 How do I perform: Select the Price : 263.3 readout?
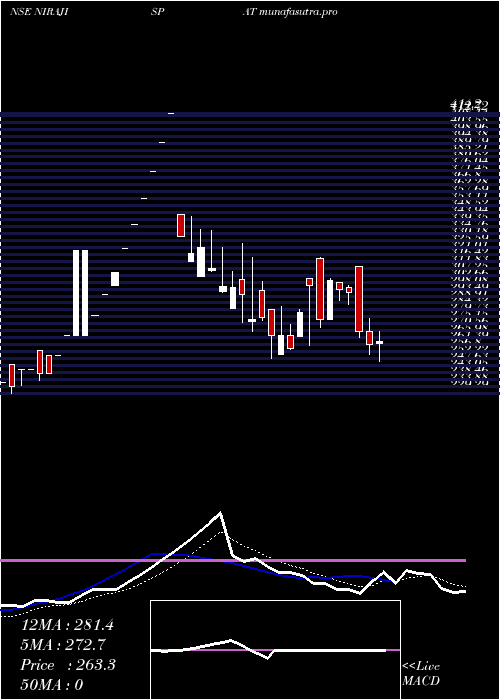pos(68,665)
